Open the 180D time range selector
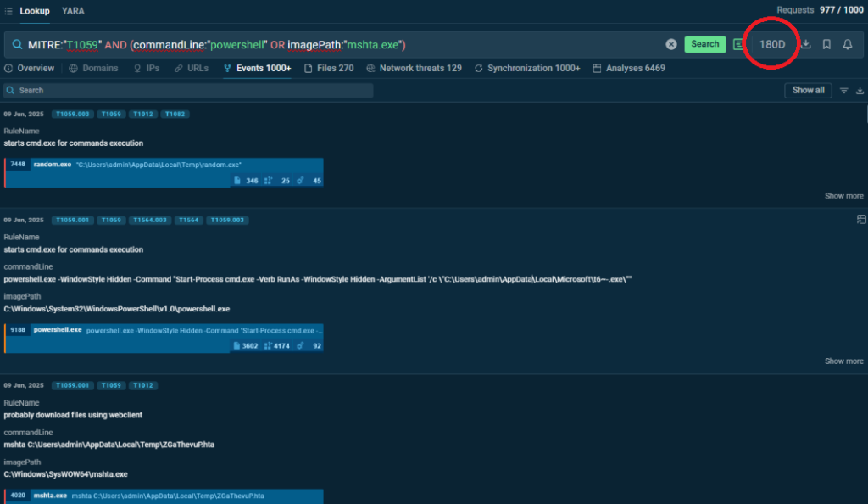Viewport: 868px width, 504px height. click(x=771, y=44)
